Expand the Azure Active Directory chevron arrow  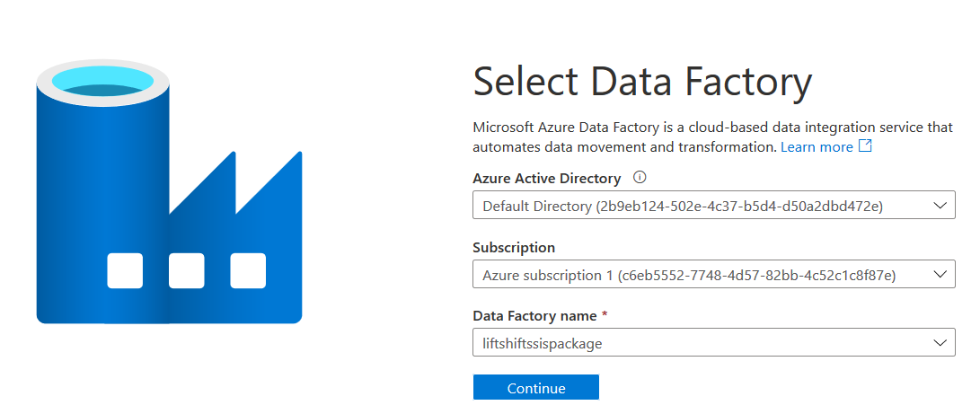[x=940, y=206]
